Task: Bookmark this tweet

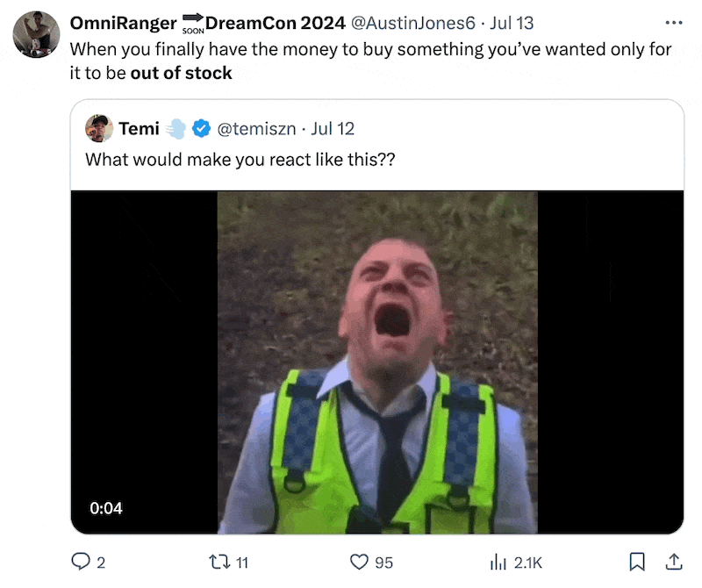Action: [637, 562]
